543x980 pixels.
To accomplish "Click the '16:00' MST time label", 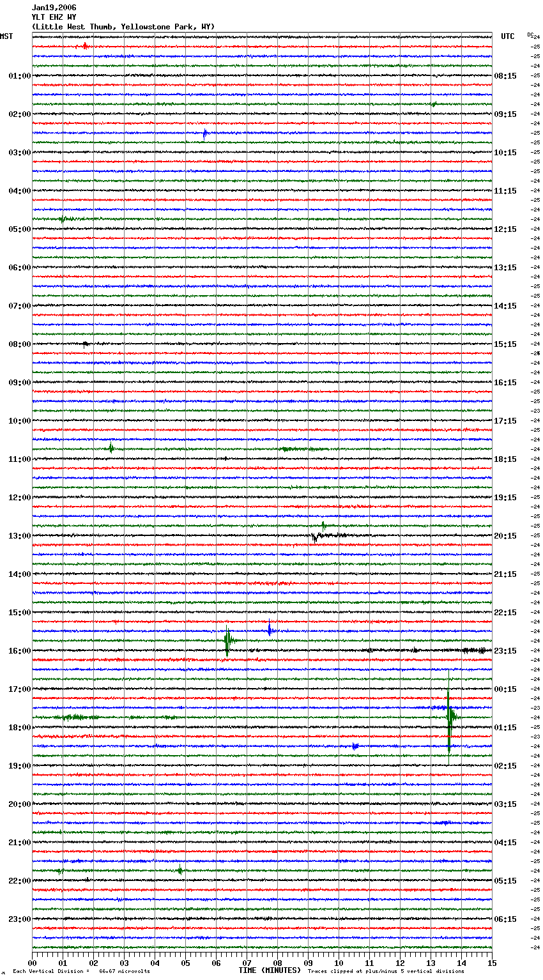I will tap(20, 651).
